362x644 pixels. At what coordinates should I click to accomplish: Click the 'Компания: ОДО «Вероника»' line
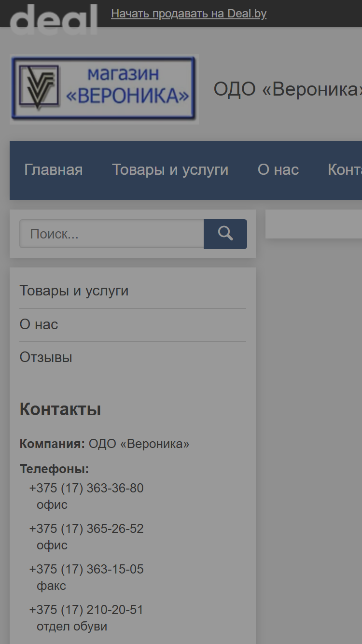pyautogui.click(x=104, y=444)
